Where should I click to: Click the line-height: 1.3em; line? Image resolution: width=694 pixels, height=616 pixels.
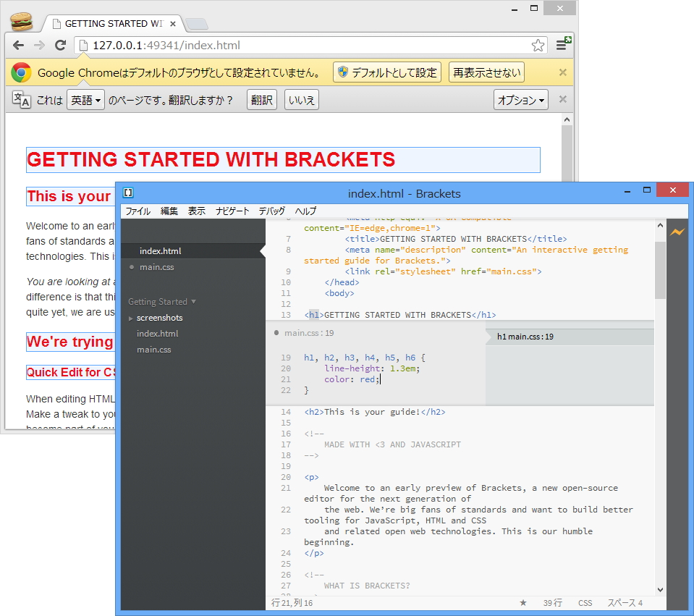point(372,368)
